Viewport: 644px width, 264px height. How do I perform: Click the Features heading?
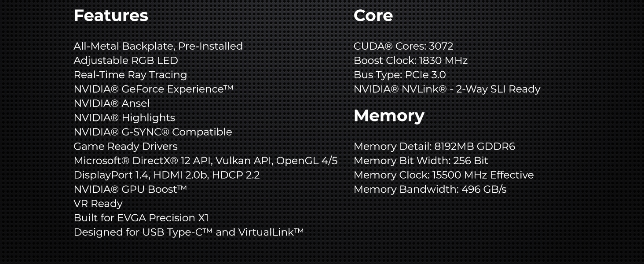pyautogui.click(x=111, y=16)
